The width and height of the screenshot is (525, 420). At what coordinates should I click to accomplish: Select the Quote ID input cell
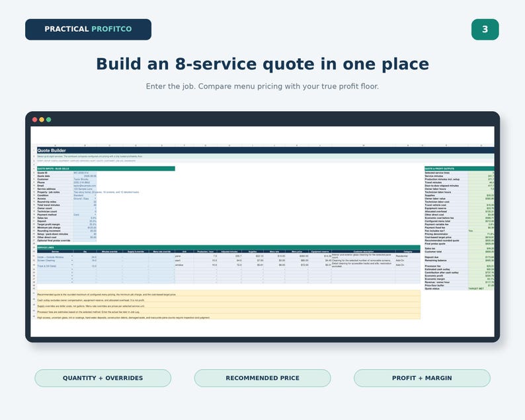(85, 173)
